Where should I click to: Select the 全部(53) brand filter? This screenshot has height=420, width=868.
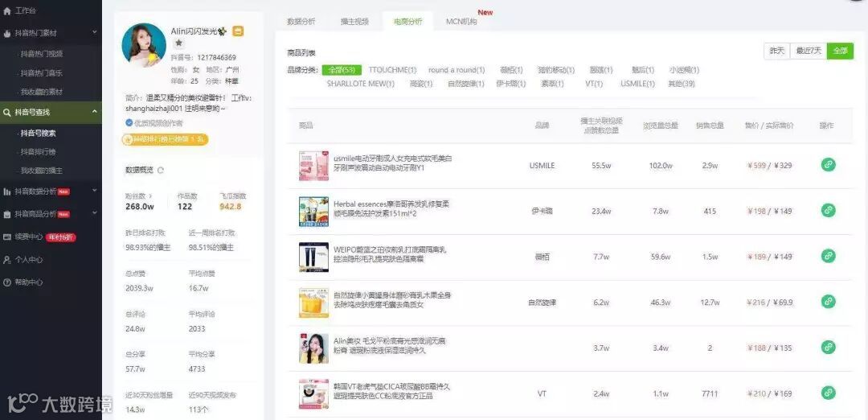click(x=342, y=70)
